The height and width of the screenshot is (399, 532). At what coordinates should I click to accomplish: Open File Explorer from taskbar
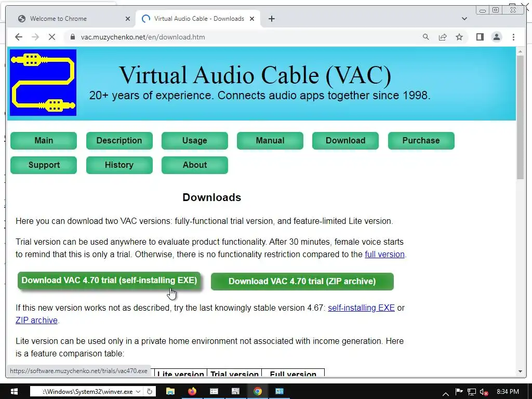[170, 392]
